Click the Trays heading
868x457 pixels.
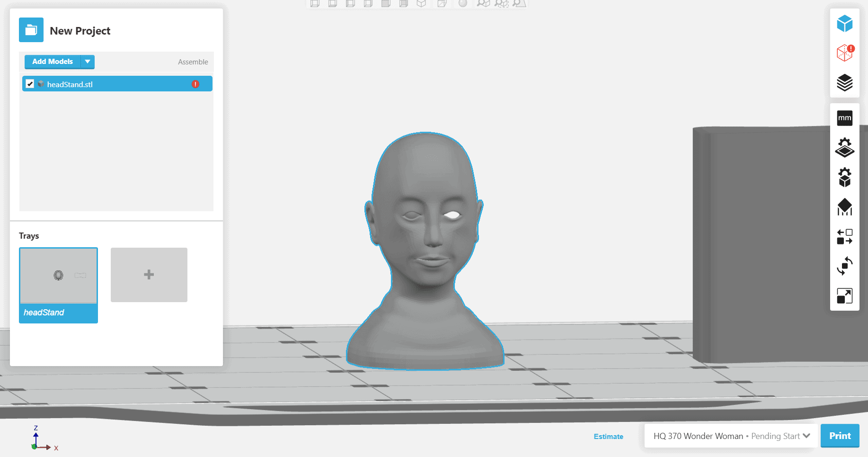click(x=29, y=236)
